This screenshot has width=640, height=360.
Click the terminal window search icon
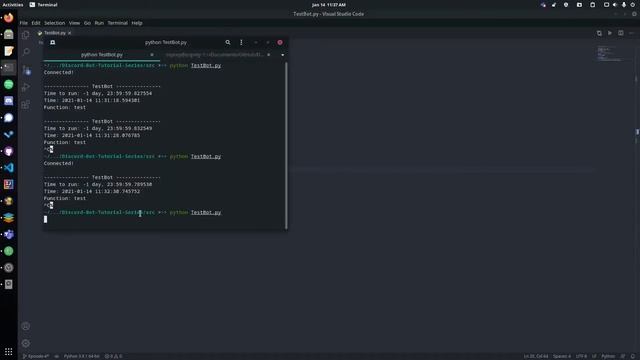228,42
